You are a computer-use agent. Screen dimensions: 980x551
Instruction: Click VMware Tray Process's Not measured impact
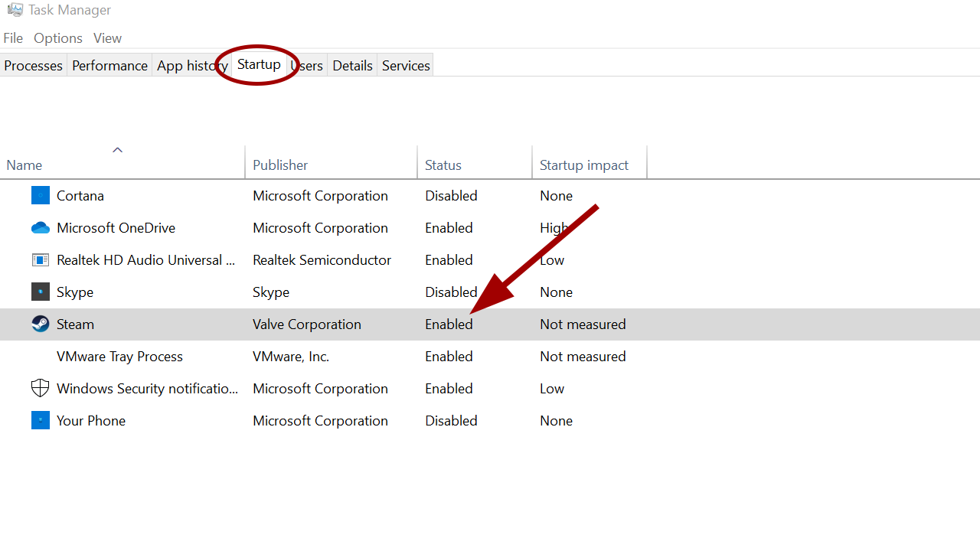(x=583, y=357)
